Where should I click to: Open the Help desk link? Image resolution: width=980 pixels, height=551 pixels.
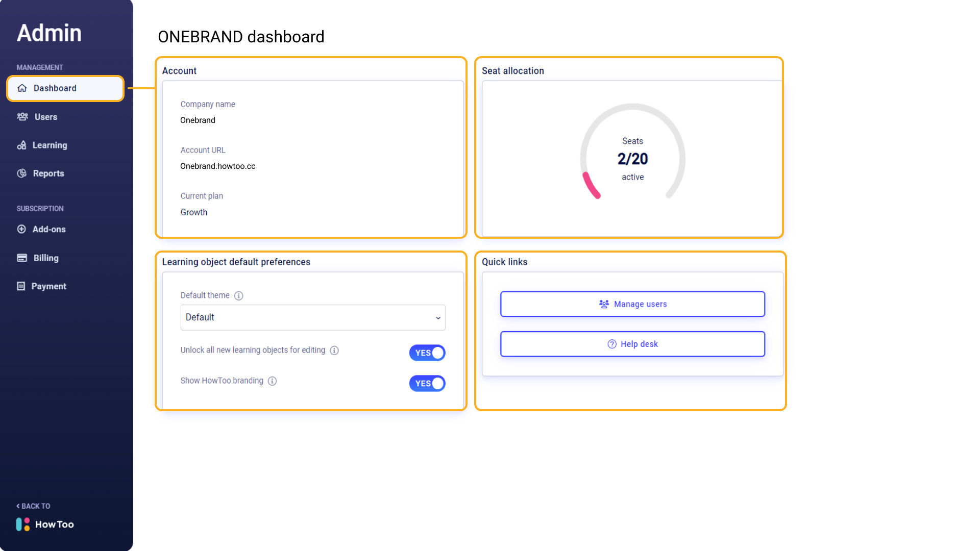coord(632,344)
